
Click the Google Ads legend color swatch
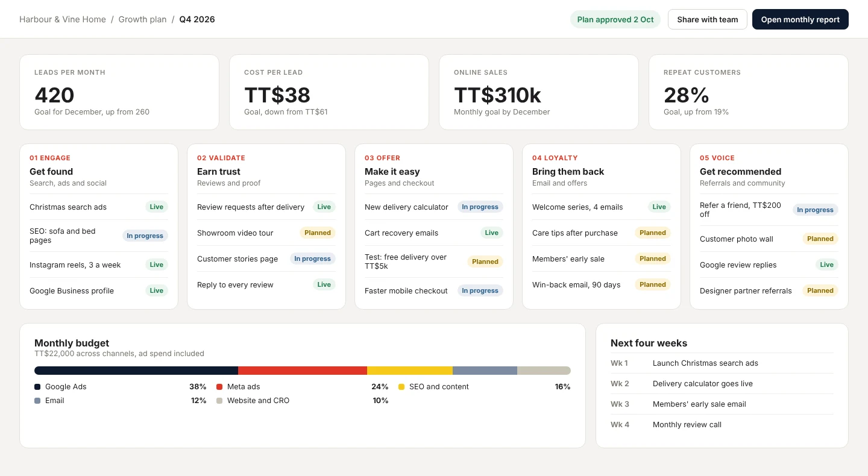[37, 387]
